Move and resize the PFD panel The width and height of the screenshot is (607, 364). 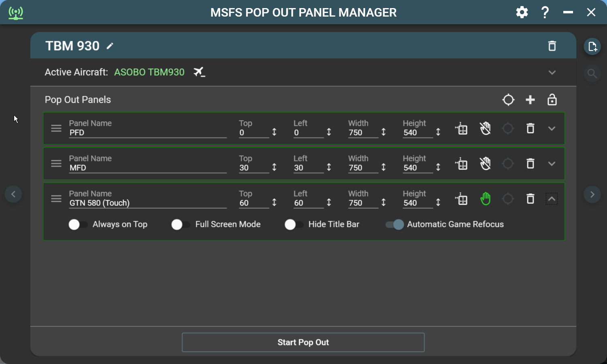[461, 129]
